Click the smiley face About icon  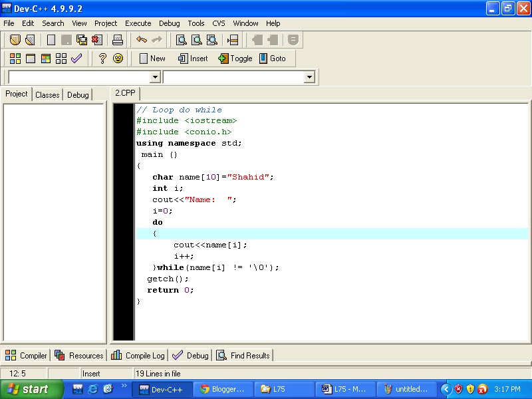pyautogui.click(x=118, y=59)
